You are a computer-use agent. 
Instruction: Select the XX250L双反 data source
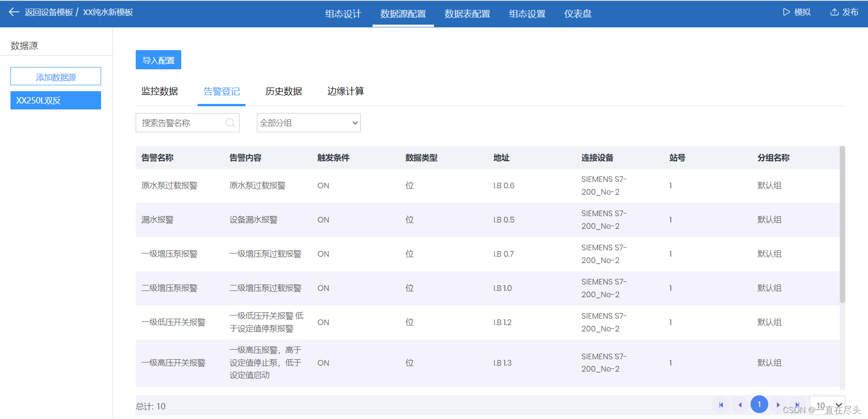[56, 100]
